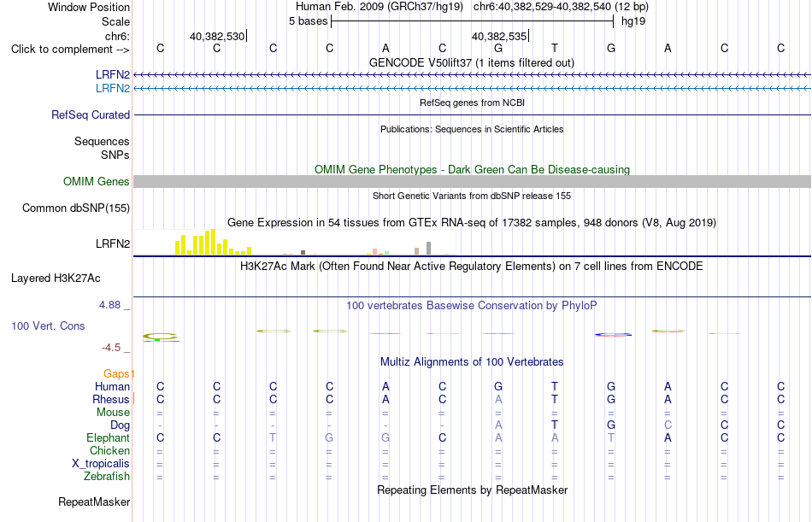Viewport: 812px width, 522px height.
Task: Click the light blue LRFN2 GENCODE track label
Action: pyautogui.click(x=112, y=89)
